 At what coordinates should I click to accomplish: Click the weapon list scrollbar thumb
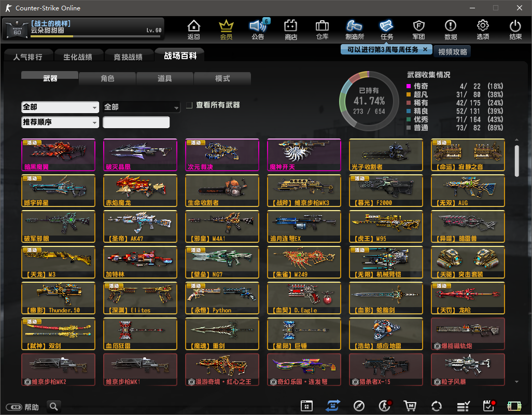pyautogui.click(x=516, y=161)
